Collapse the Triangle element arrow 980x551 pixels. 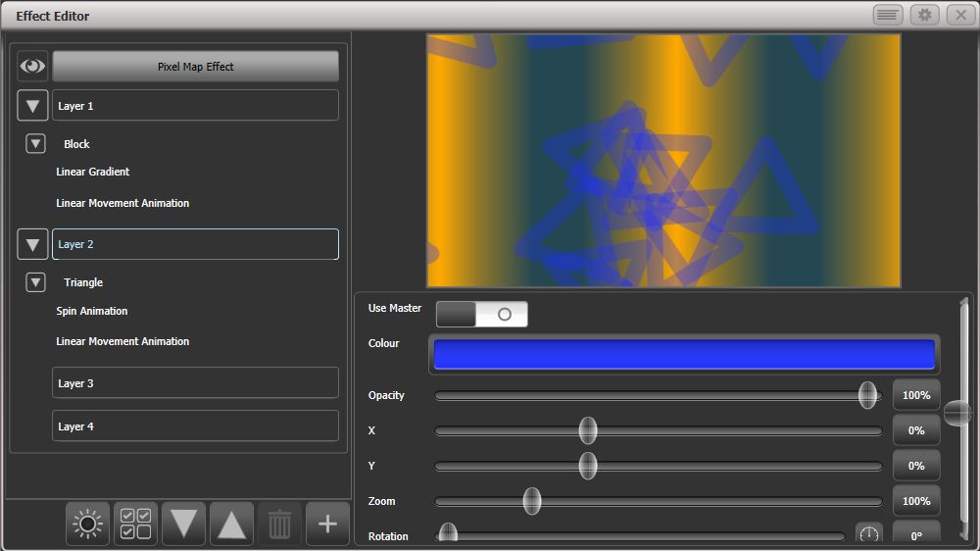35,282
